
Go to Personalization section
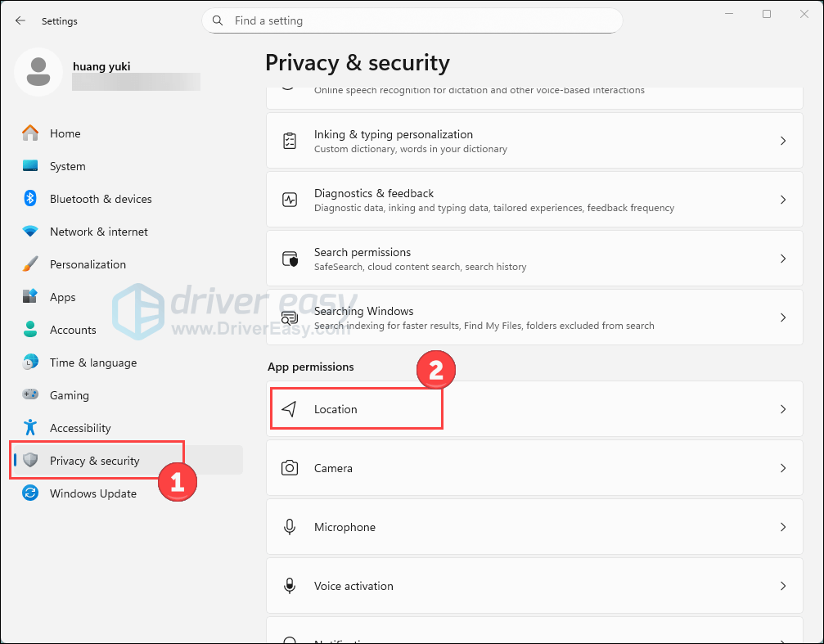tap(88, 264)
